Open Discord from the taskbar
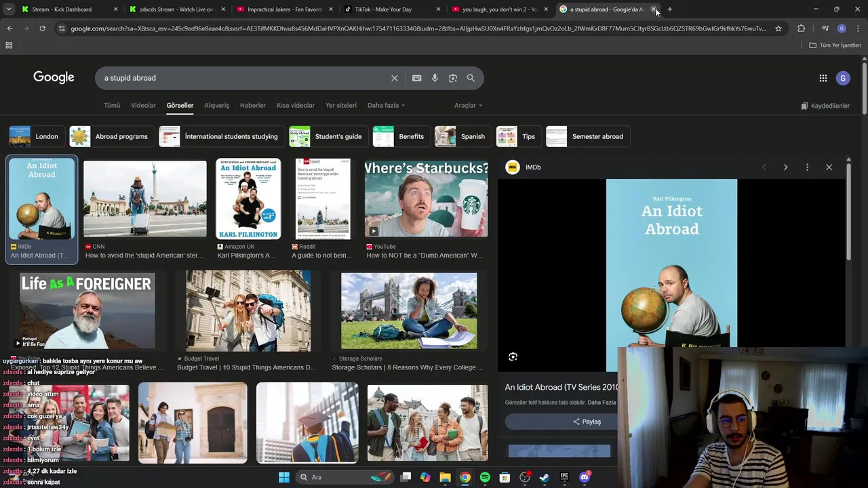Screen dimensions: 868x488 585,477
